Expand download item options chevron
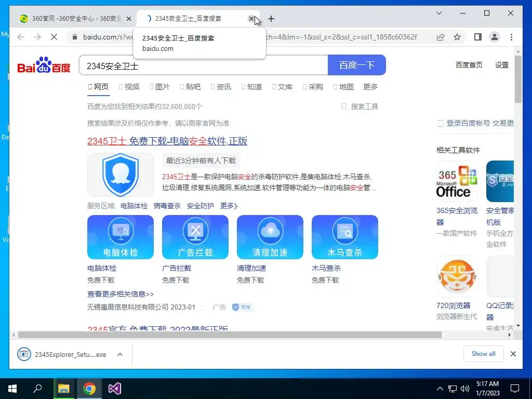The width and height of the screenshot is (532, 399). point(120,354)
